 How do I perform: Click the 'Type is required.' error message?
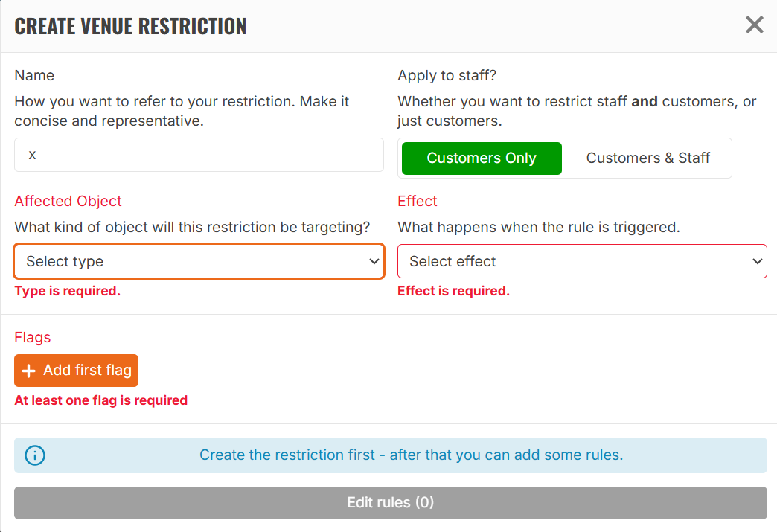68,291
